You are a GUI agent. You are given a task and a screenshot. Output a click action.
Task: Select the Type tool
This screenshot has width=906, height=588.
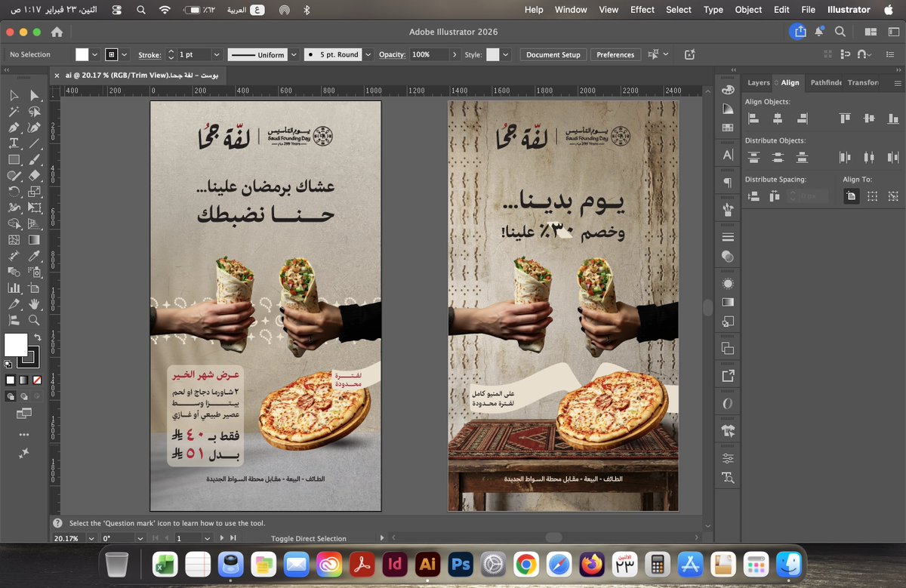coord(14,143)
